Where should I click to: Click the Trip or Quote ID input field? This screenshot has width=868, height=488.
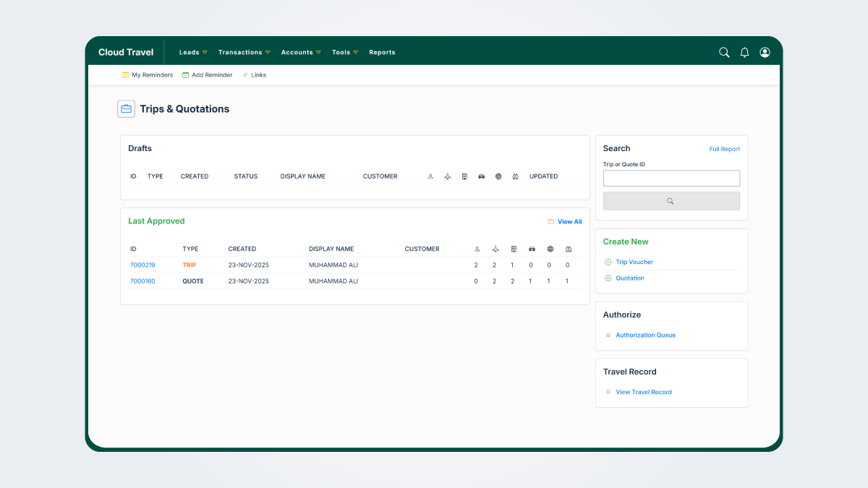point(671,179)
